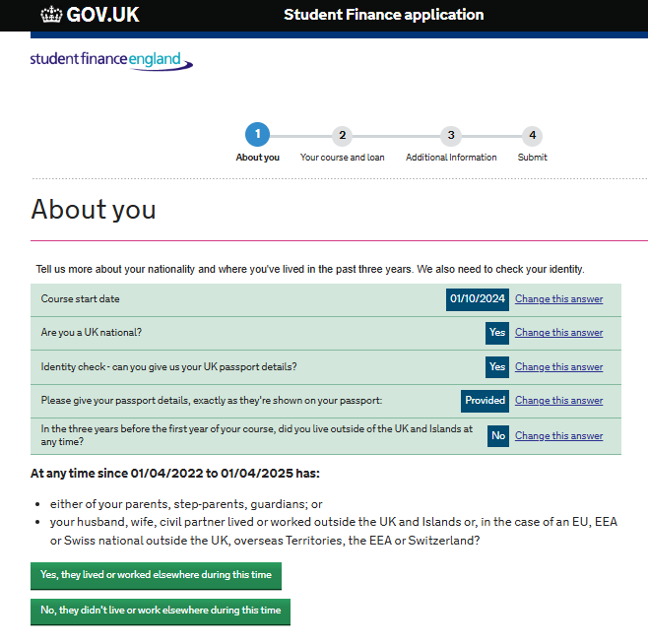The height and width of the screenshot is (644, 648).
Task: Change the Course start date answer
Action: pos(558,298)
